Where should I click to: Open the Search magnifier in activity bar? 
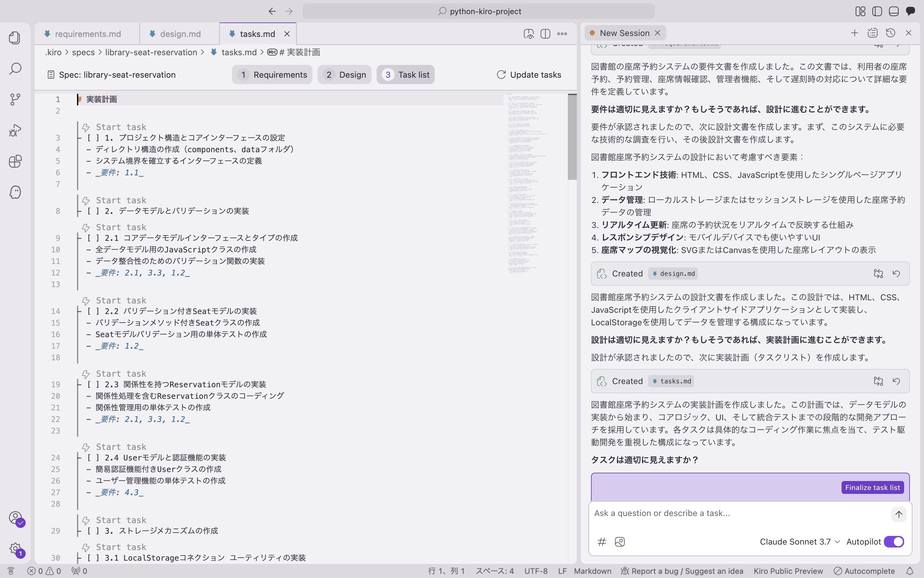point(15,69)
